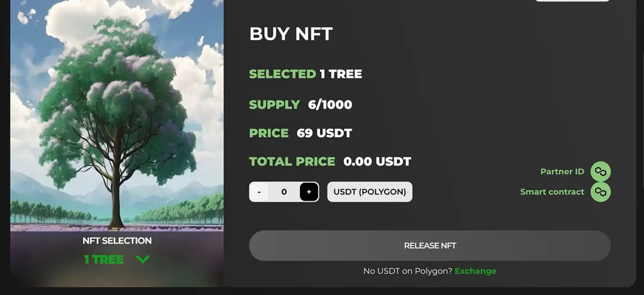Click the green 1 TREE selection text

(104, 259)
